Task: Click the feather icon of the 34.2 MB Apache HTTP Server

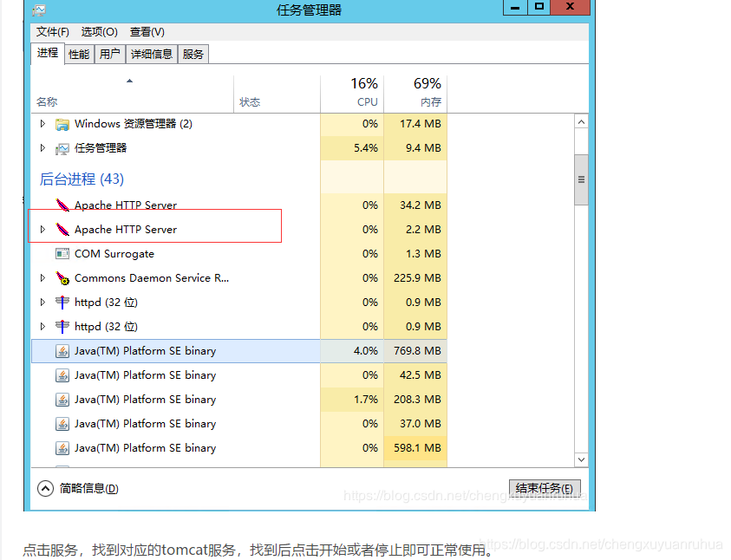Action: (x=62, y=205)
